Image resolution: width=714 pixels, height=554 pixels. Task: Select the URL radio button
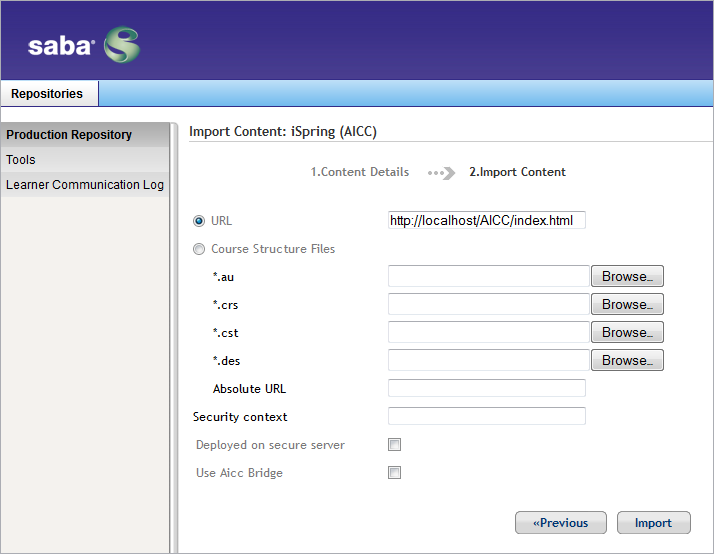[x=199, y=221]
